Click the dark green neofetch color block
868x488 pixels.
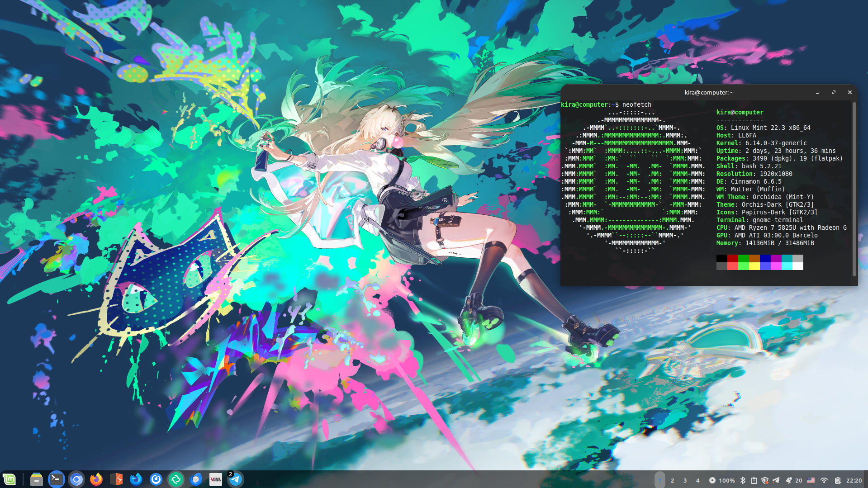744,258
